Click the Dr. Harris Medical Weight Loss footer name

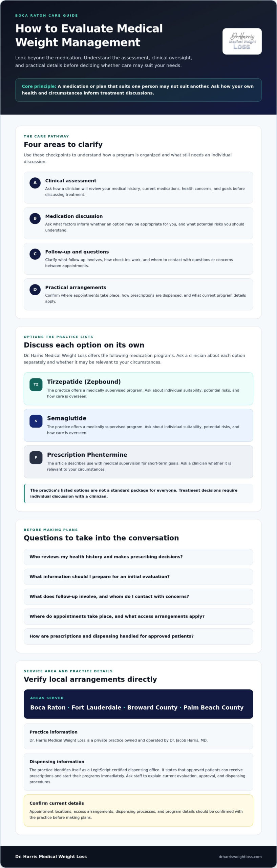pyautogui.click(x=51, y=856)
